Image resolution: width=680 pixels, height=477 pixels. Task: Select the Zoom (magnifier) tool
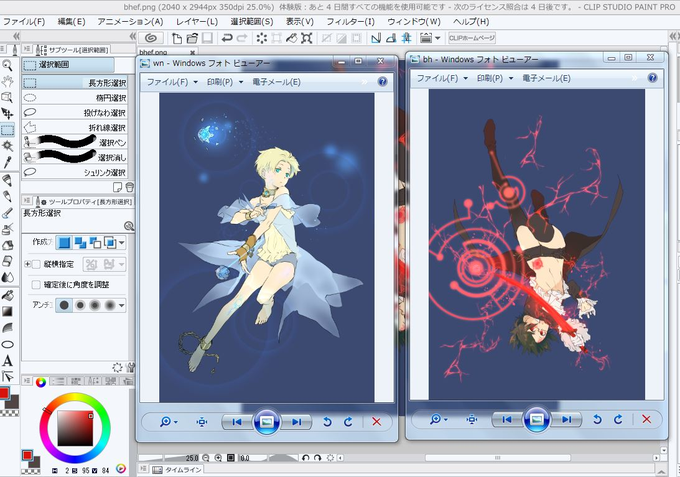7,65
